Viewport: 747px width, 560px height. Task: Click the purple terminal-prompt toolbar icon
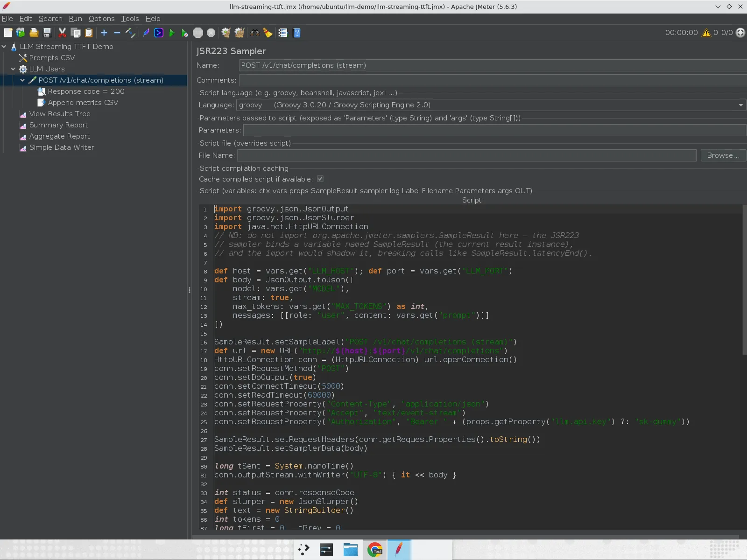point(159,33)
